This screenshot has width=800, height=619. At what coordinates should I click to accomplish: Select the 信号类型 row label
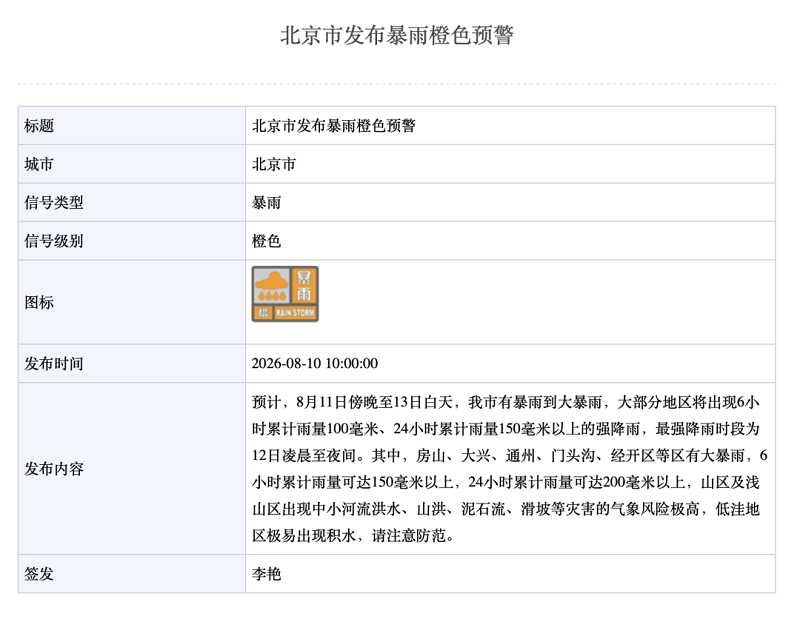click(54, 202)
